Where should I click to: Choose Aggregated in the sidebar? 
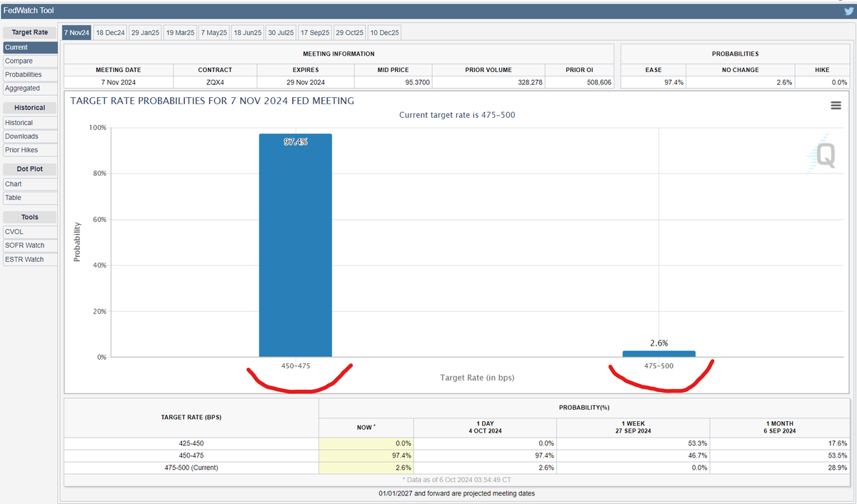tap(30, 88)
